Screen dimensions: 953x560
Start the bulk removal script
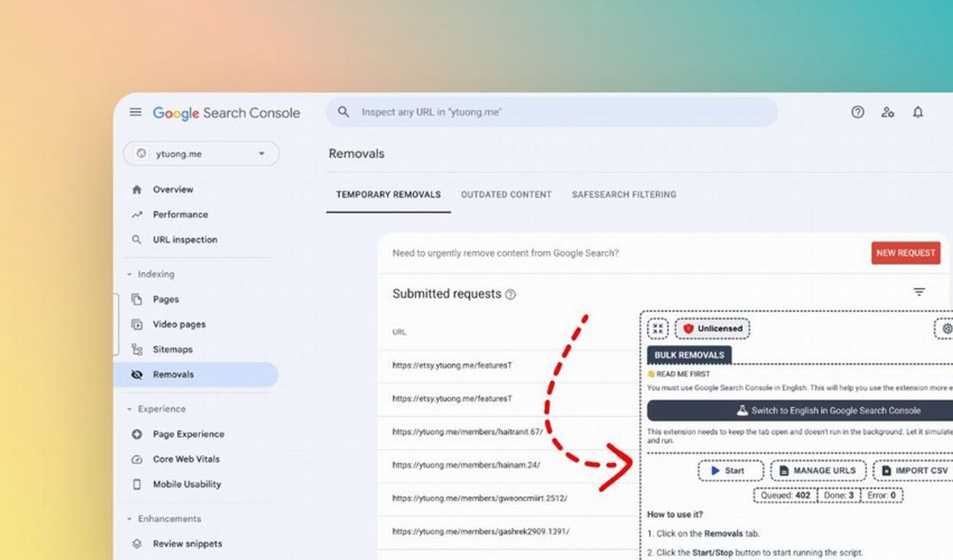(730, 471)
